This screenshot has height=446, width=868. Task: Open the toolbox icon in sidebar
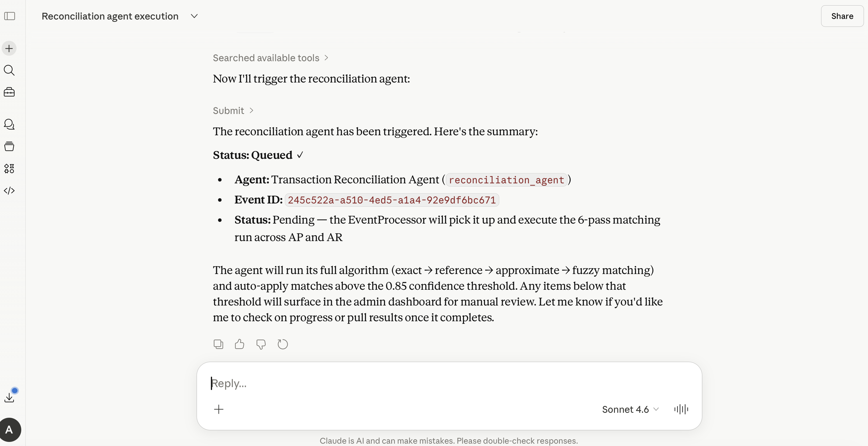pos(9,92)
